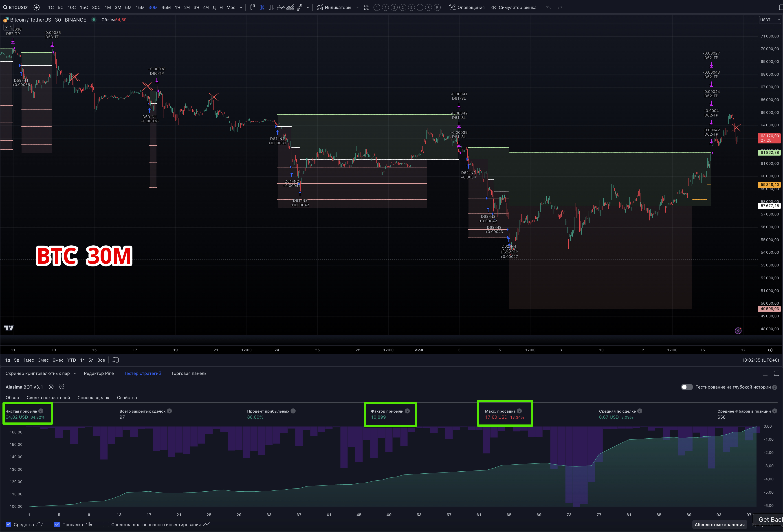Click the add symbol plus icon

tap(36, 7)
